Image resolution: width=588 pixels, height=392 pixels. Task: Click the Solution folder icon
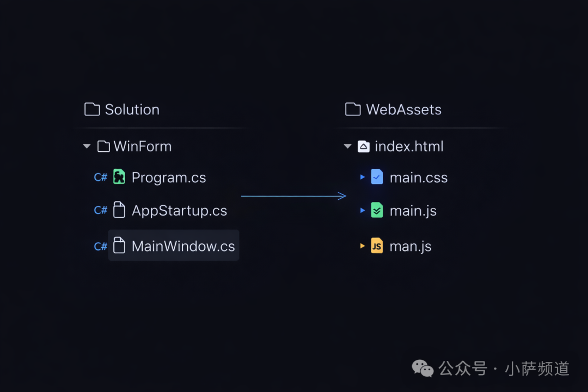coord(92,109)
